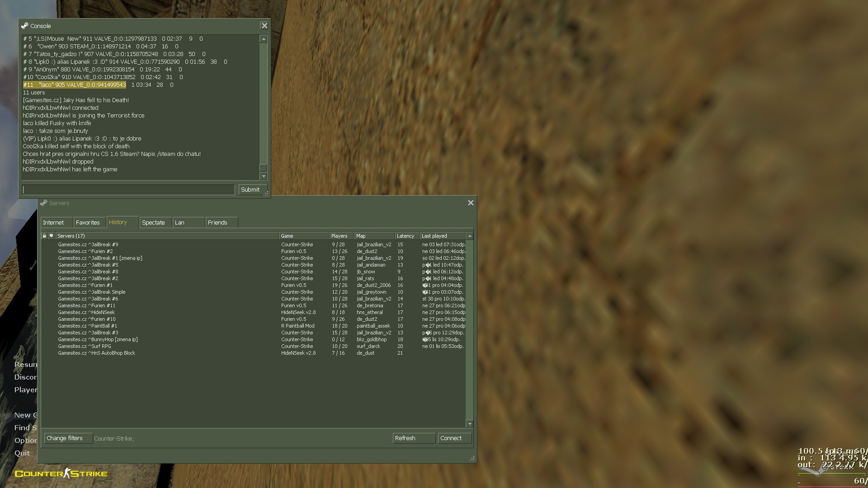Sort by Latency column header
The height and width of the screenshot is (488, 868).
pyautogui.click(x=408, y=236)
